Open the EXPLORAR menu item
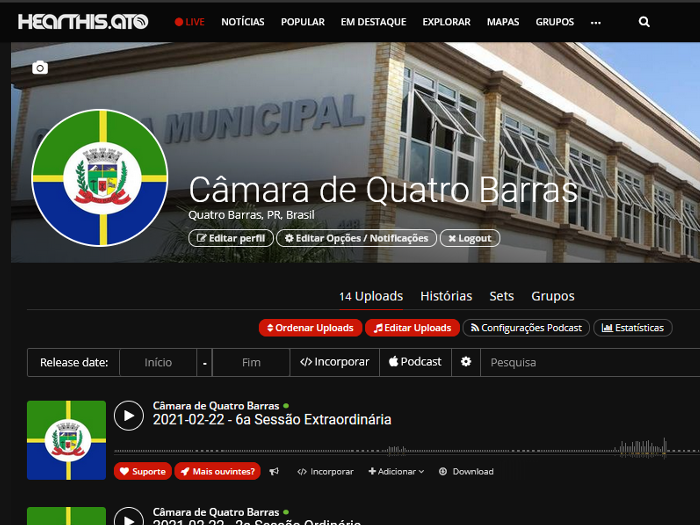This screenshot has height=525, width=700. (446, 22)
